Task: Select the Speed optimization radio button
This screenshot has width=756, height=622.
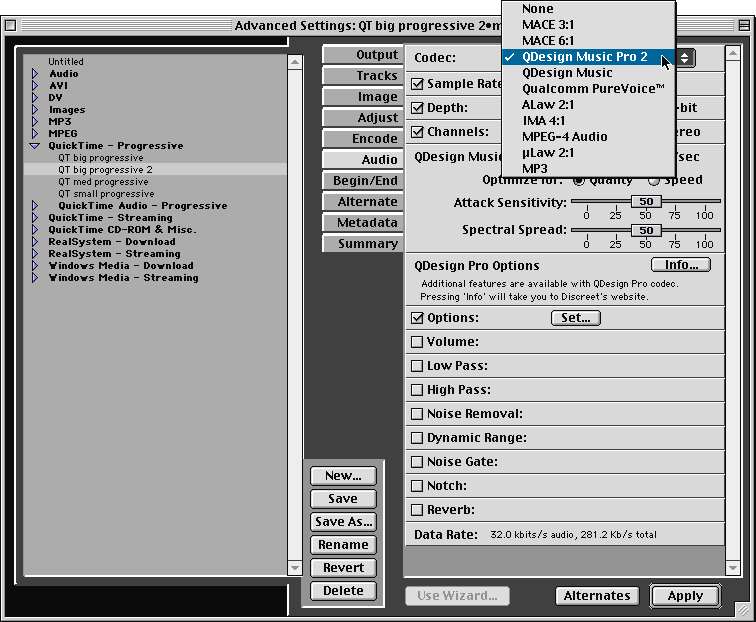Action: click(x=654, y=181)
